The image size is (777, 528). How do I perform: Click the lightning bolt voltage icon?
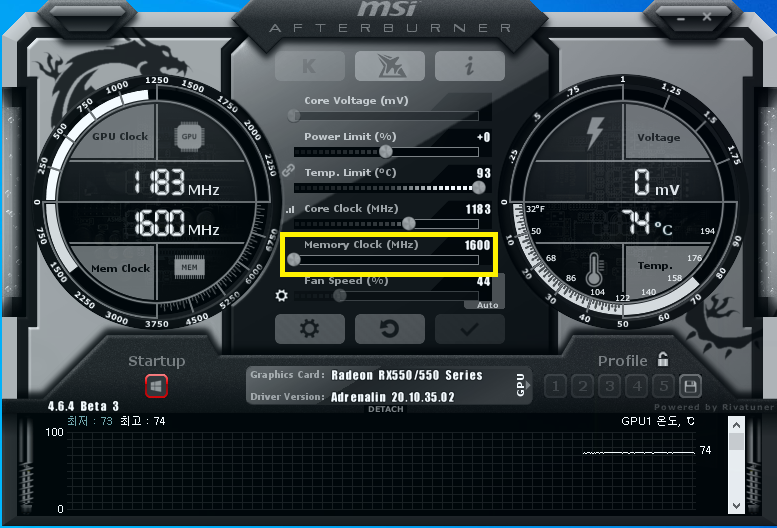(x=595, y=133)
